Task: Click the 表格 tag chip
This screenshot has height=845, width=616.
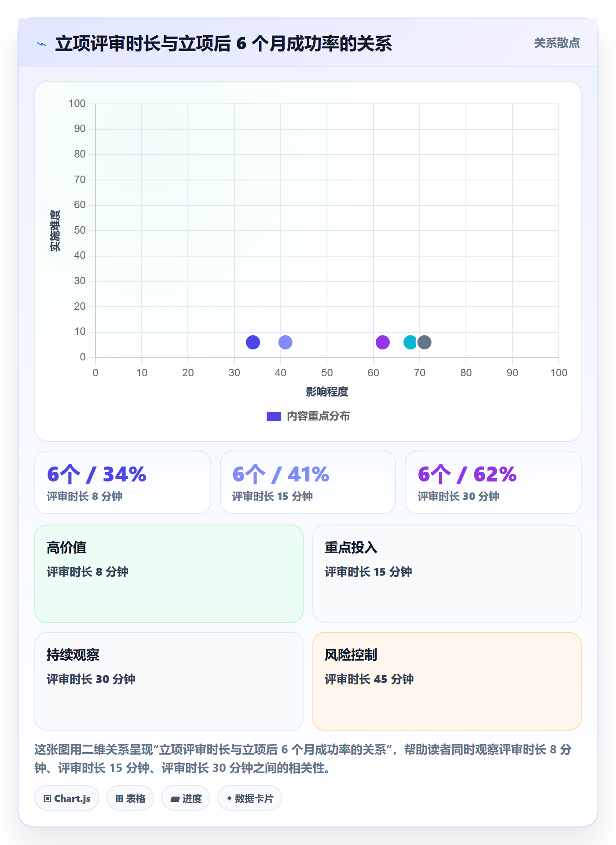Action: coord(130,798)
